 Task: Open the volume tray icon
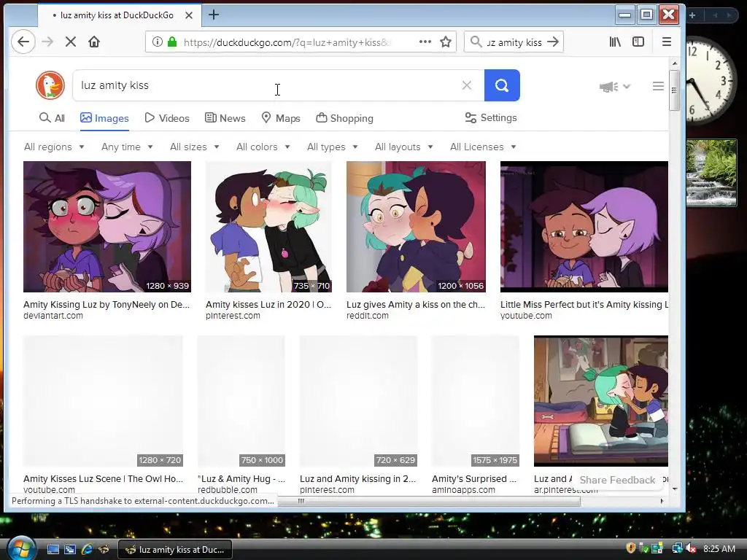point(691,549)
